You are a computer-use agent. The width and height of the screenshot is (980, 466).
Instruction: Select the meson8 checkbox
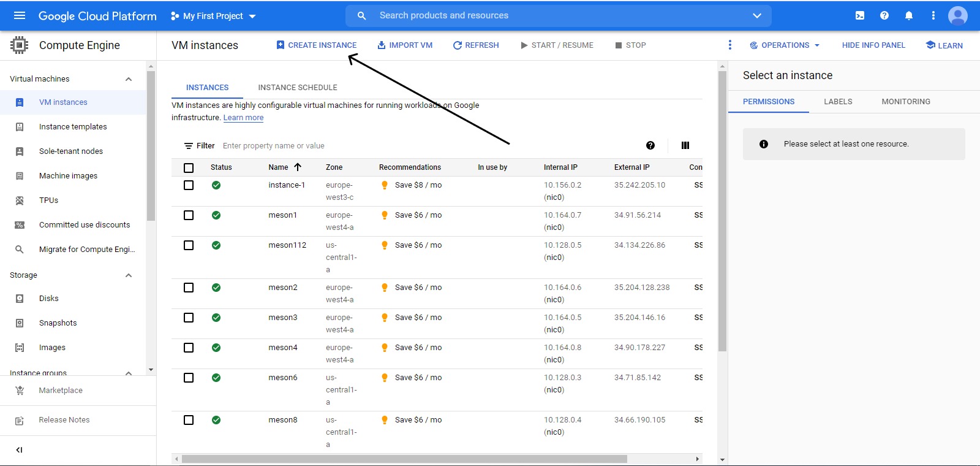[x=189, y=420]
